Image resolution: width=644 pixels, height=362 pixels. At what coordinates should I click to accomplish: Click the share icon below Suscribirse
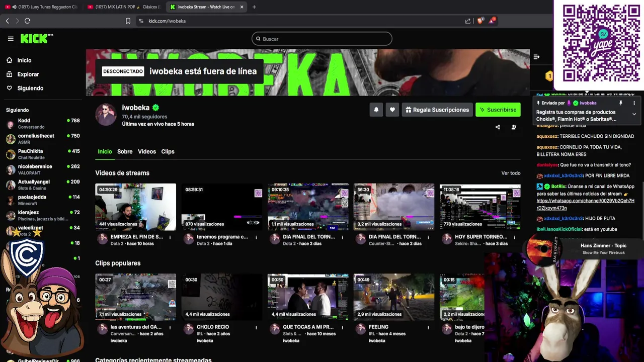pyautogui.click(x=498, y=127)
